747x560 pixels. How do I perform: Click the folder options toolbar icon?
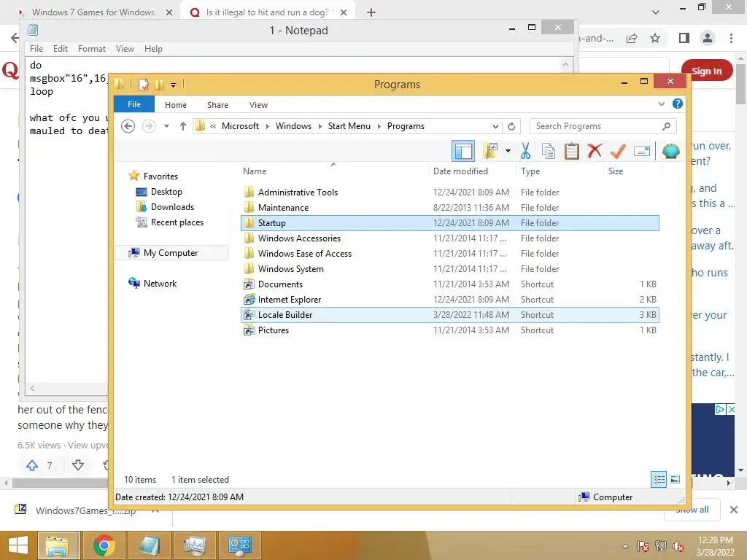(489, 151)
